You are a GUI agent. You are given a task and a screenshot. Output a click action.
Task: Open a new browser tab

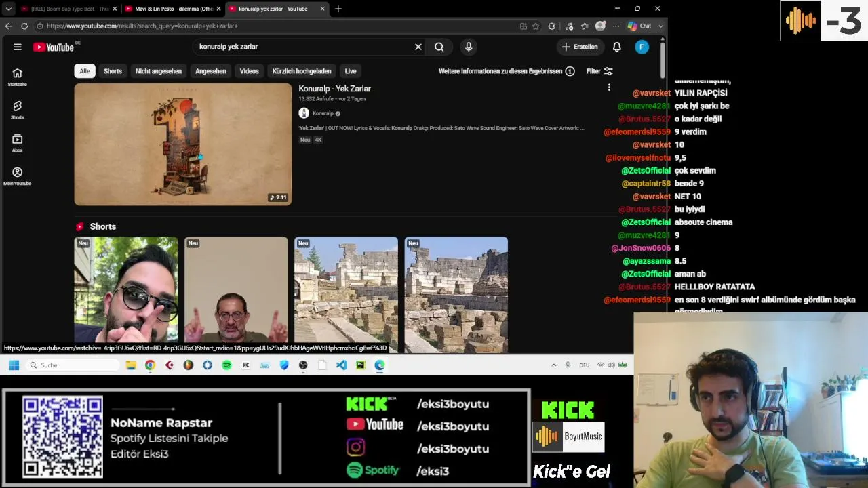tap(338, 9)
